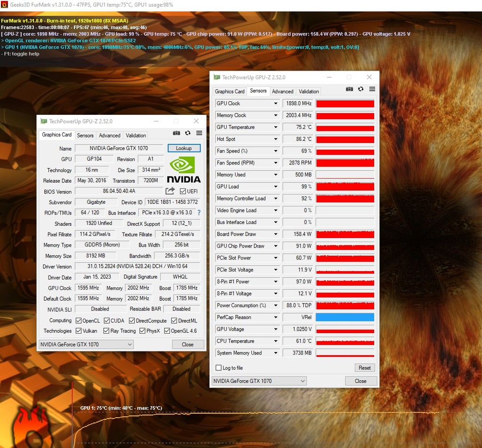The width and height of the screenshot is (482, 448).
Task: Click BIOS Version field 86.04.50.40.4A
Action: click(x=119, y=191)
